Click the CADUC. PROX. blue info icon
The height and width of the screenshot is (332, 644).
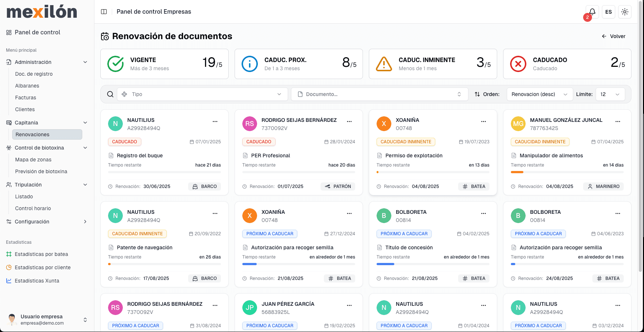click(250, 64)
